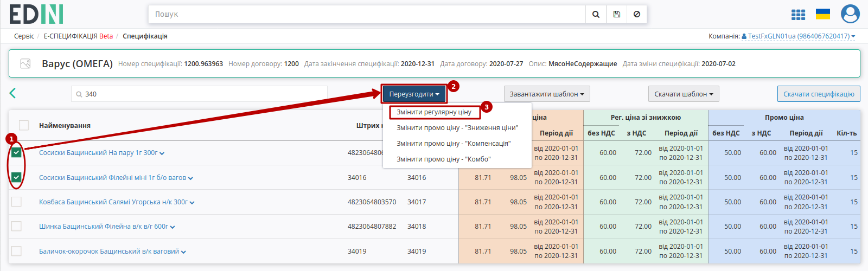Uncheck Сосиски Бащинський Філейні міні checkbox
The height and width of the screenshot is (271, 868).
tap(16, 177)
